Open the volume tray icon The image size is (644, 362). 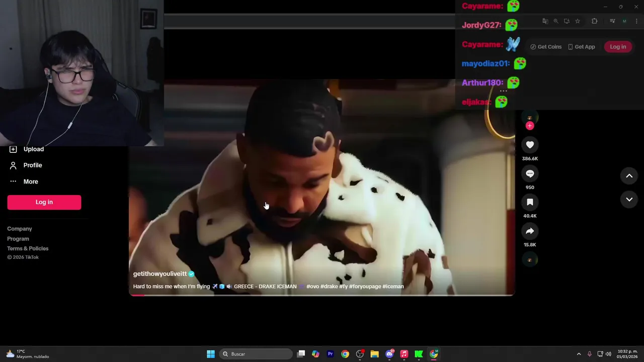pos(608,354)
